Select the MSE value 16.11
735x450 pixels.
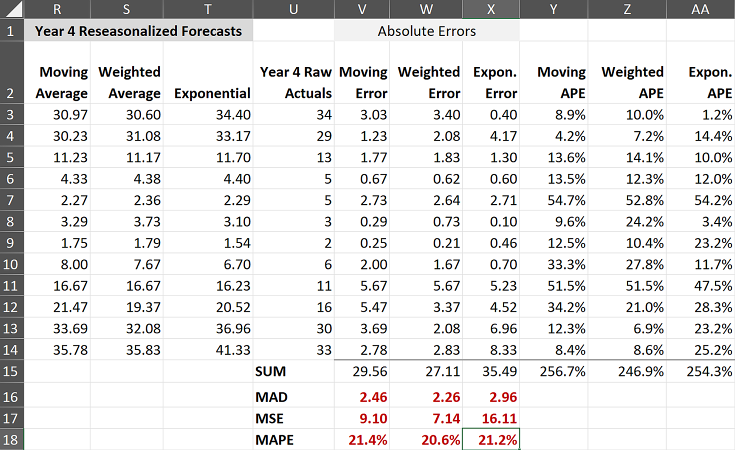[490, 417]
